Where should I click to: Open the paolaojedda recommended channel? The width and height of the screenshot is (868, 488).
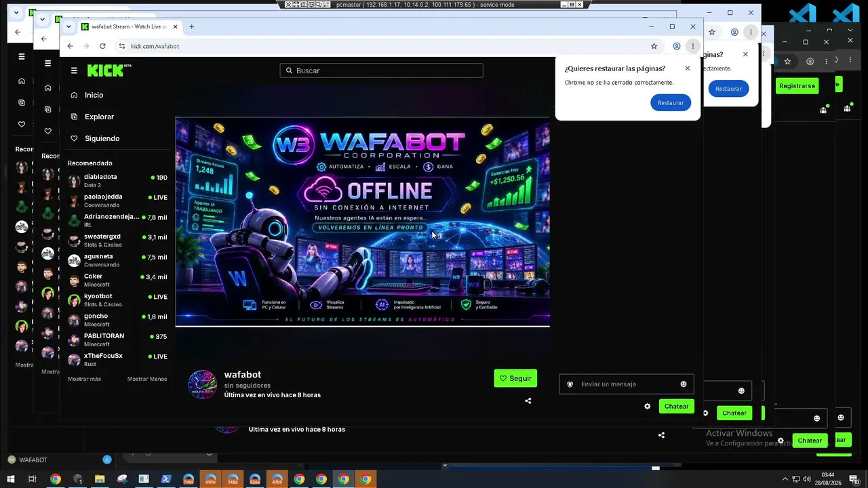pyautogui.click(x=117, y=201)
